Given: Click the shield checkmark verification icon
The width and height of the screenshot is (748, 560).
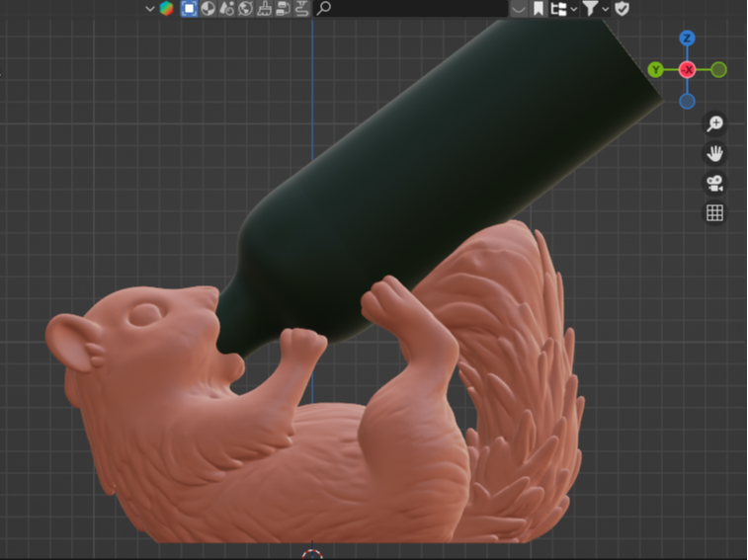Looking at the screenshot, I should pos(622,9).
